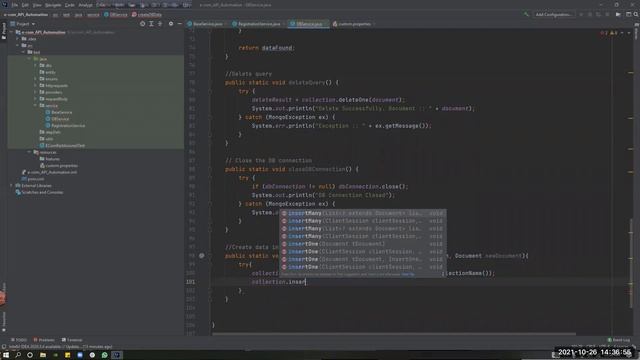
Task: Expand the .idea folder
Action: pos(18,39)
